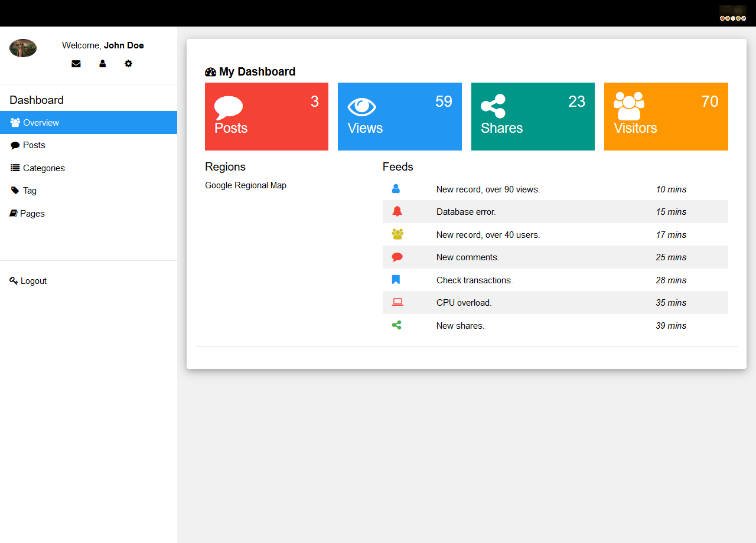Click the share icon on Shares card
Screen dimensions: 756x543
[x=493, y=106]
